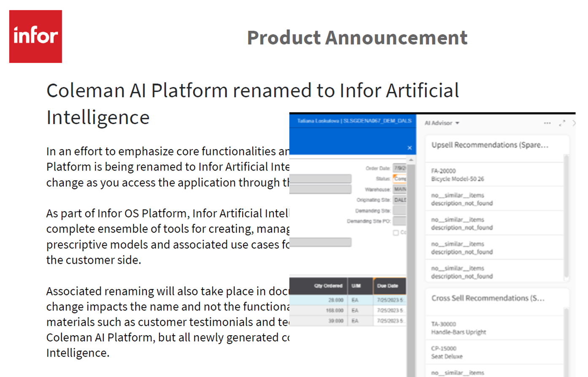
Task: Click the red Infor logo
Action: tap(35, 36)
